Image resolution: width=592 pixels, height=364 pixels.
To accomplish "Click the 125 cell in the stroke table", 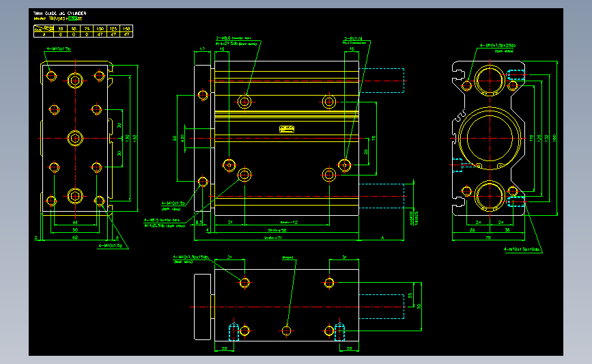I will pyautogui.click(x=113, y=29).
